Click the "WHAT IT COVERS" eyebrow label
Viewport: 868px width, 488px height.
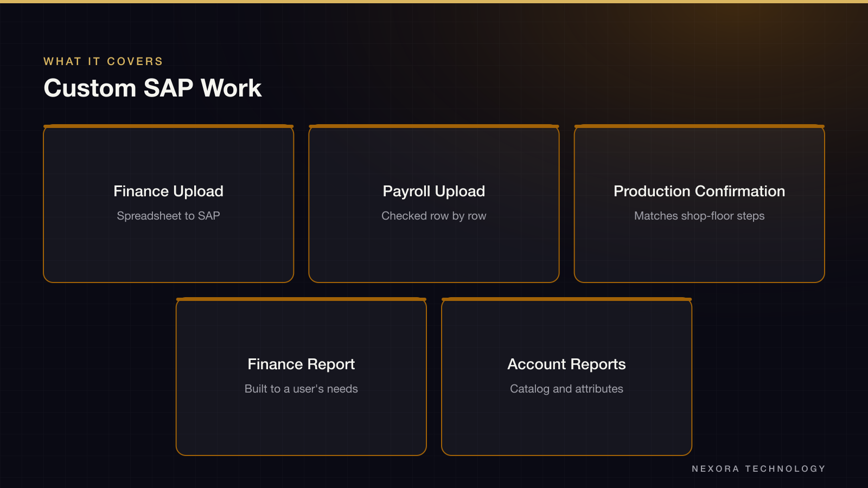point(103,61)
